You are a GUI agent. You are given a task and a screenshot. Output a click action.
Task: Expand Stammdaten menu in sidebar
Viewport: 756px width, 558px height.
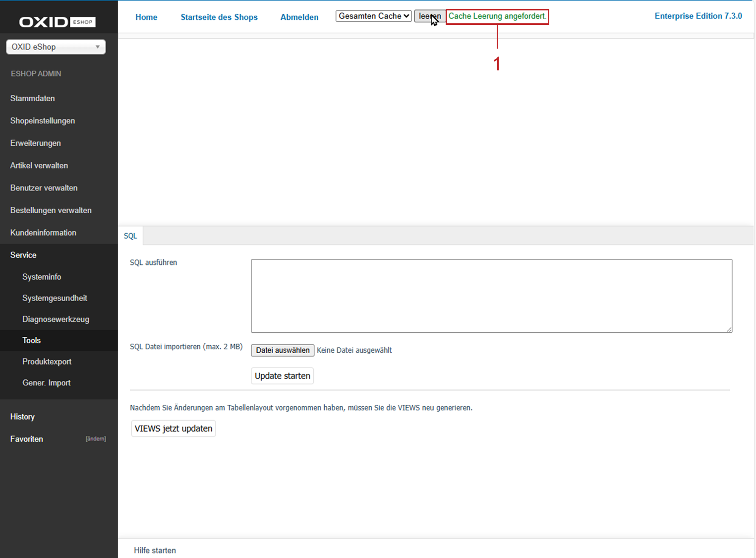33,98
